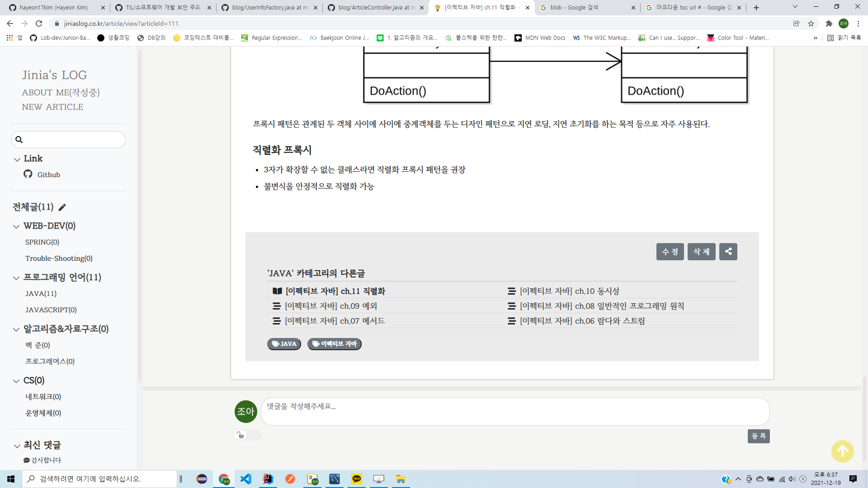Open Eclipse from the taskbar
868x488 pixels.
pos(202,479)
